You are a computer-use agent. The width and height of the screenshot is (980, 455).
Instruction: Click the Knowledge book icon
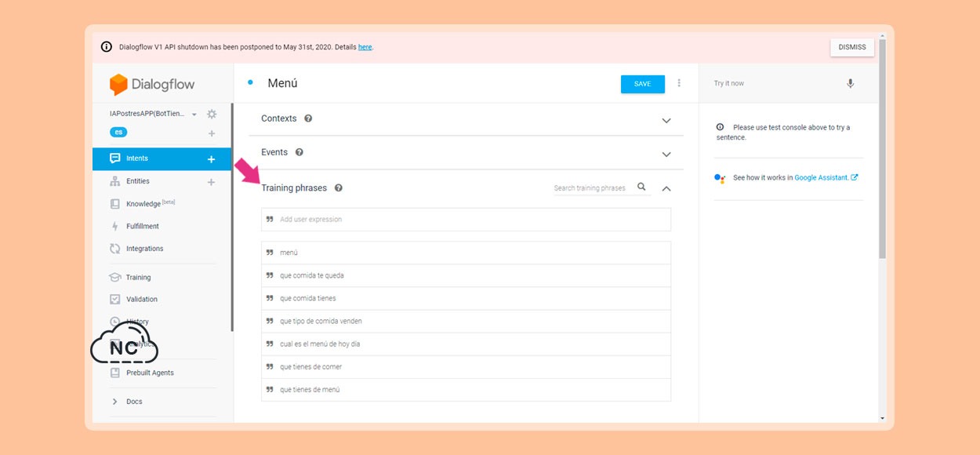[115, 204]
